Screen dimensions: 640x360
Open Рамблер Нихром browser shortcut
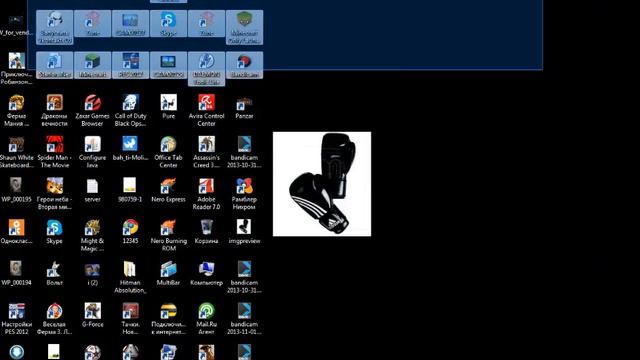[244, 194]
